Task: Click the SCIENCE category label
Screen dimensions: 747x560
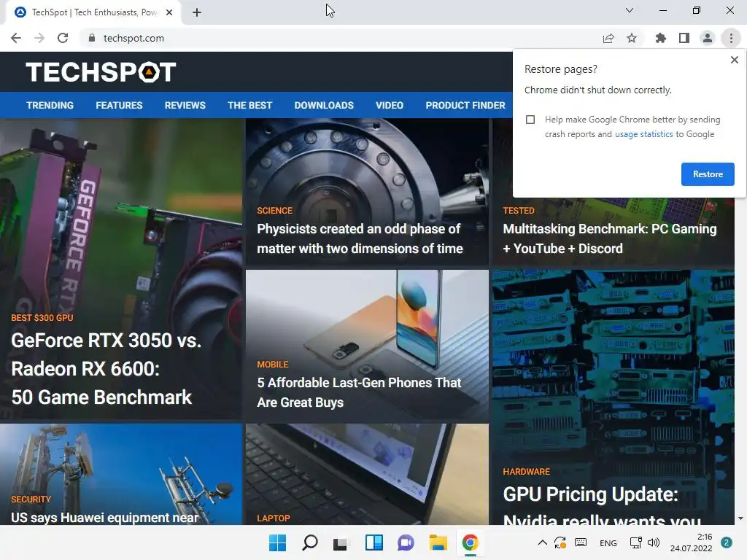Action: pyautogui.click(x=274, y=211)
